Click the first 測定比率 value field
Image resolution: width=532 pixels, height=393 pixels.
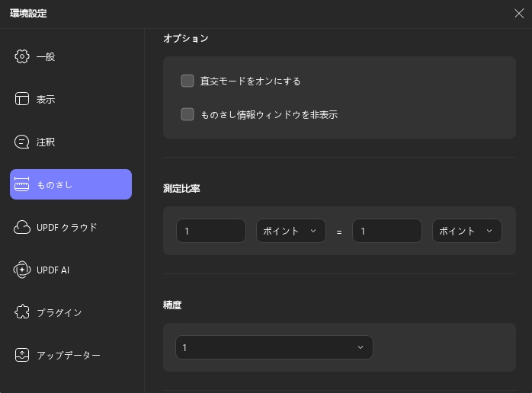coord(211,231)
